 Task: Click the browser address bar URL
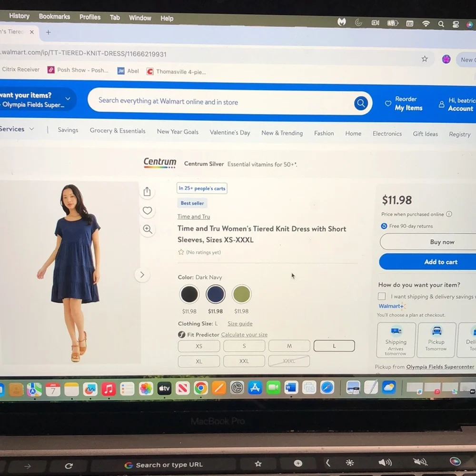coord(83,53)
